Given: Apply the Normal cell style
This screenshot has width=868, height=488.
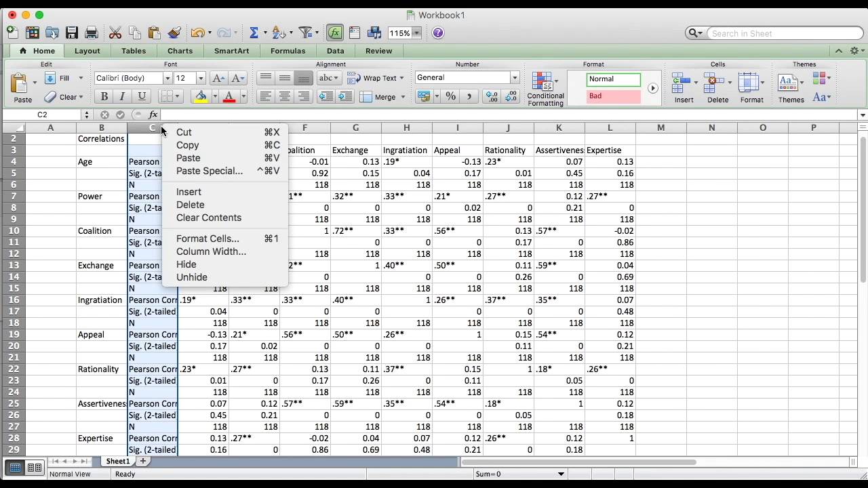Looking at the screenshot, I should (x=613, y=79).
